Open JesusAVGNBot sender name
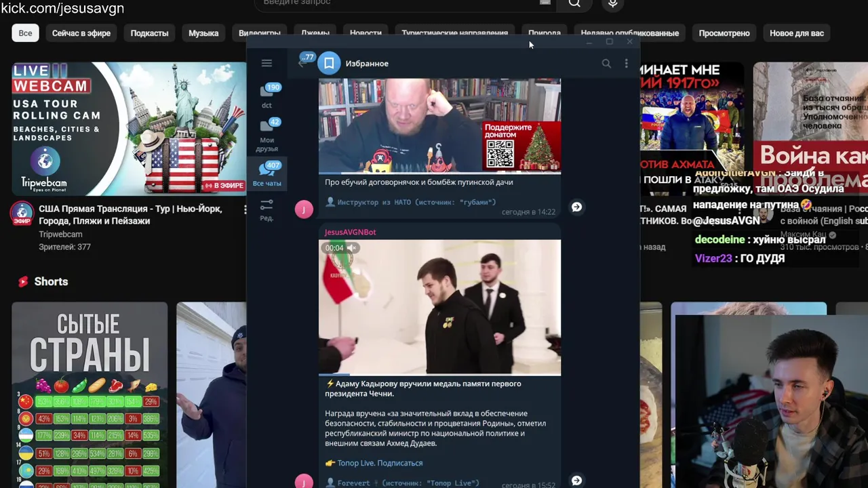 pyautogui.click(x=350, y=232)
